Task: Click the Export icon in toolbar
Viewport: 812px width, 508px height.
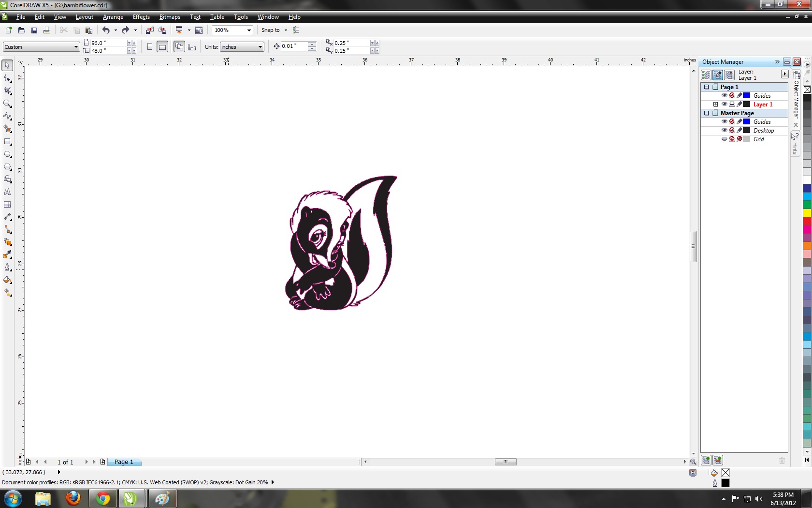Action: (162, 30)
